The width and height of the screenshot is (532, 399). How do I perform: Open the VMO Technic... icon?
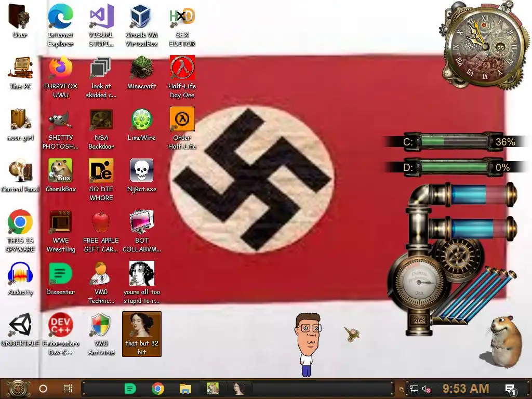point(101,283)
